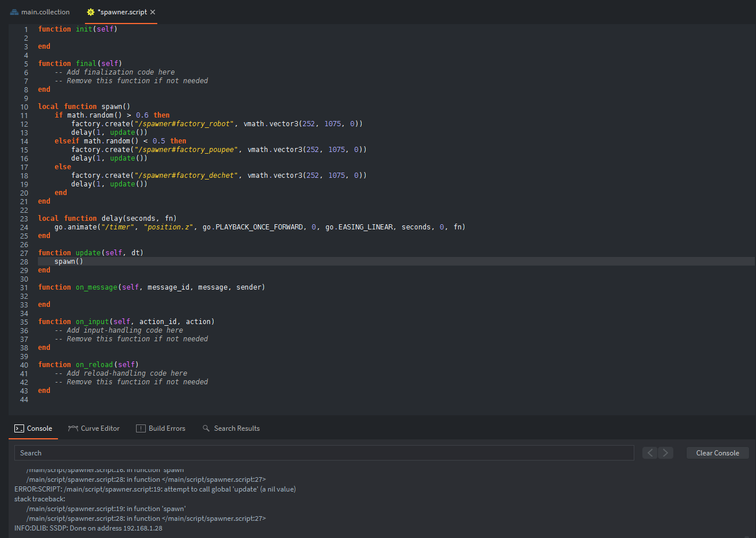This screenshot has width=756, height=538.
Task: Open the Console tab
Action: [x=33, y=428]
